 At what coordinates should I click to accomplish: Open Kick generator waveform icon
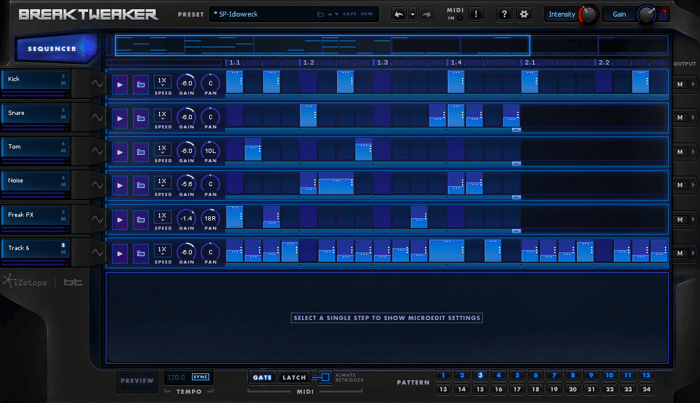click(x=97, y=83)
